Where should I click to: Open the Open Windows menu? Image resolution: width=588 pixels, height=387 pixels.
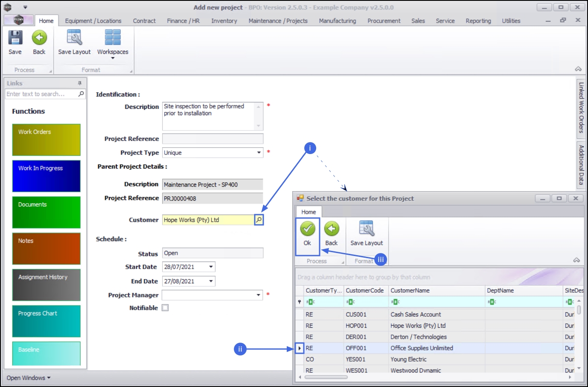tap(29, 378)
